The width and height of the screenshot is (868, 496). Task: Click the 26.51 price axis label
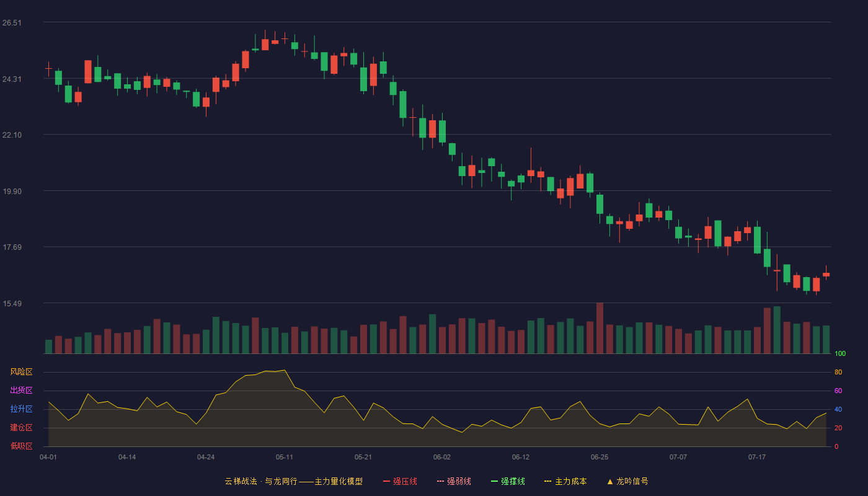click(12, 23)
